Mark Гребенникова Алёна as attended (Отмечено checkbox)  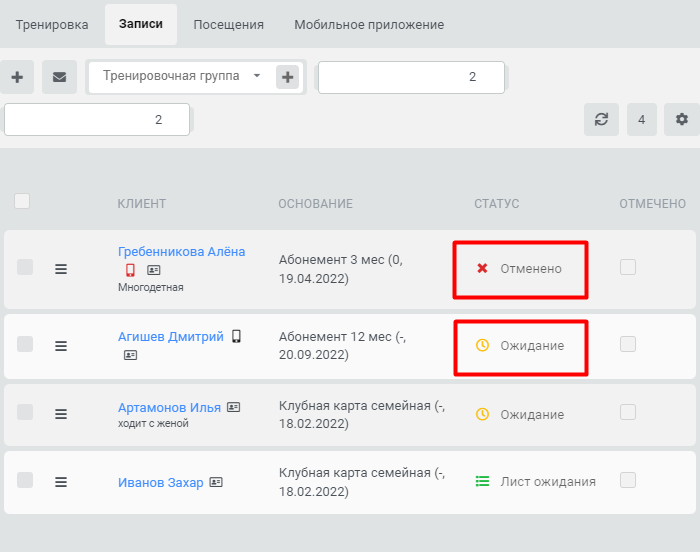coord(628,267)
